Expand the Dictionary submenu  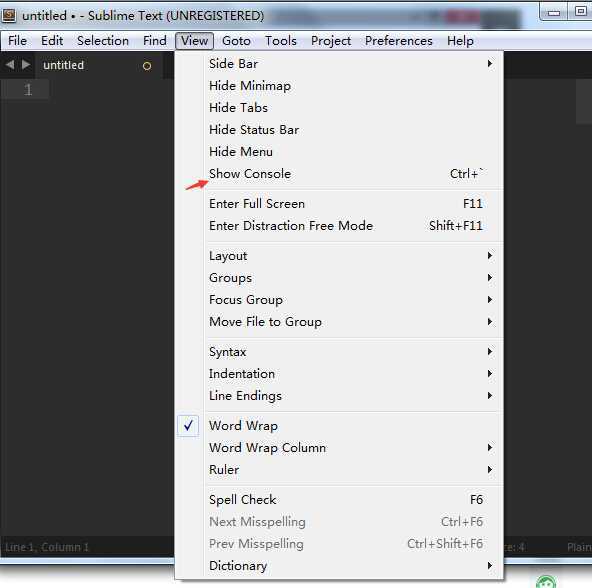tap(339, 565)
